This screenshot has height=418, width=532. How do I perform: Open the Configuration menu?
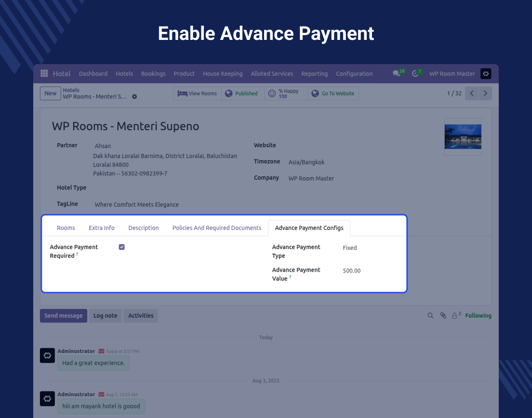point(354,74)
